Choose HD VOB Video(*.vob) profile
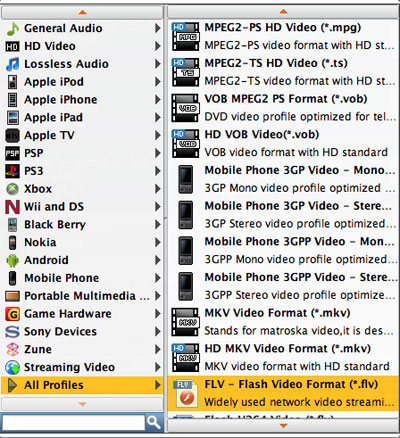Image resolution: width=400 pixels, height=438 pixels. [x=283, y=143]
